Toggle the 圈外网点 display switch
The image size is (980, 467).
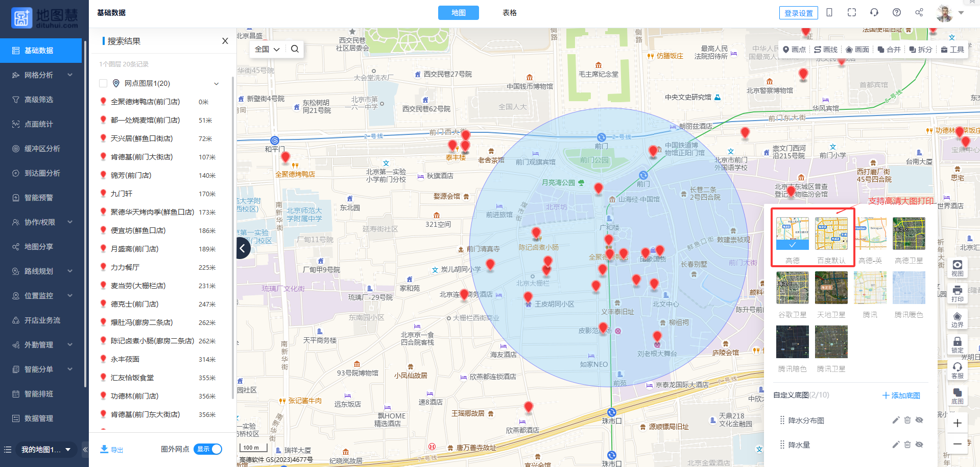click(x=208, y=449)
